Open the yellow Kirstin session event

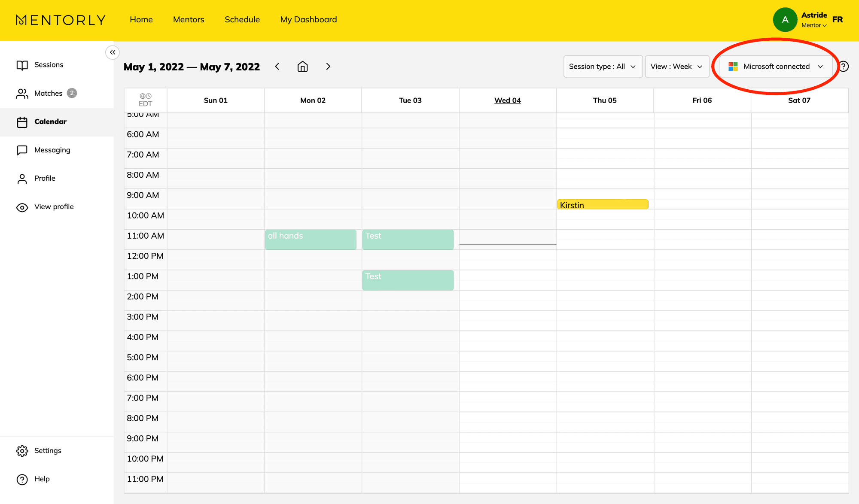(x=602, y=205)
